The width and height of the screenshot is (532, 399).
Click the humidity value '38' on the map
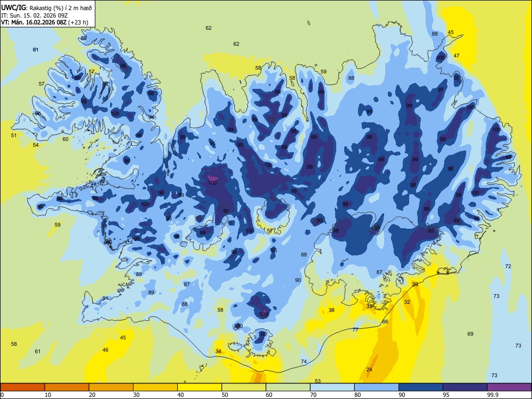331,310
